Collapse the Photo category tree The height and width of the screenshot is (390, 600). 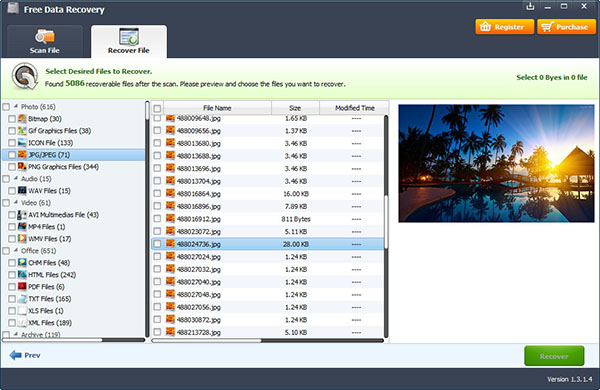coord(16,106)
